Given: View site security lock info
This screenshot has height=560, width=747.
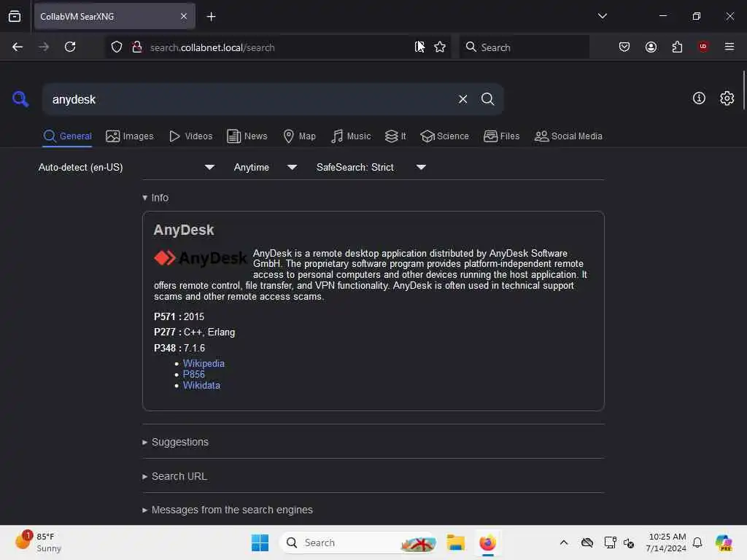Looking at the screenshot, I should pyautogui.click(x=137, y=47).
